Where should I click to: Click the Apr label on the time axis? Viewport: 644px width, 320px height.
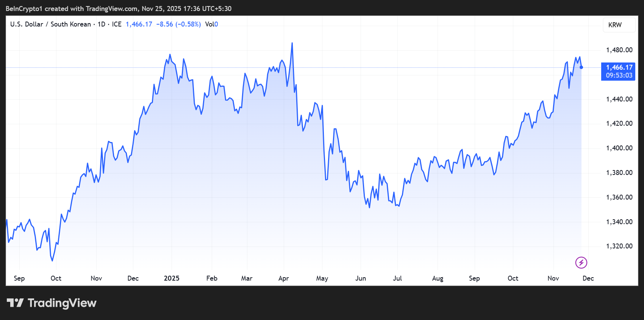click(x=283, y=278)
